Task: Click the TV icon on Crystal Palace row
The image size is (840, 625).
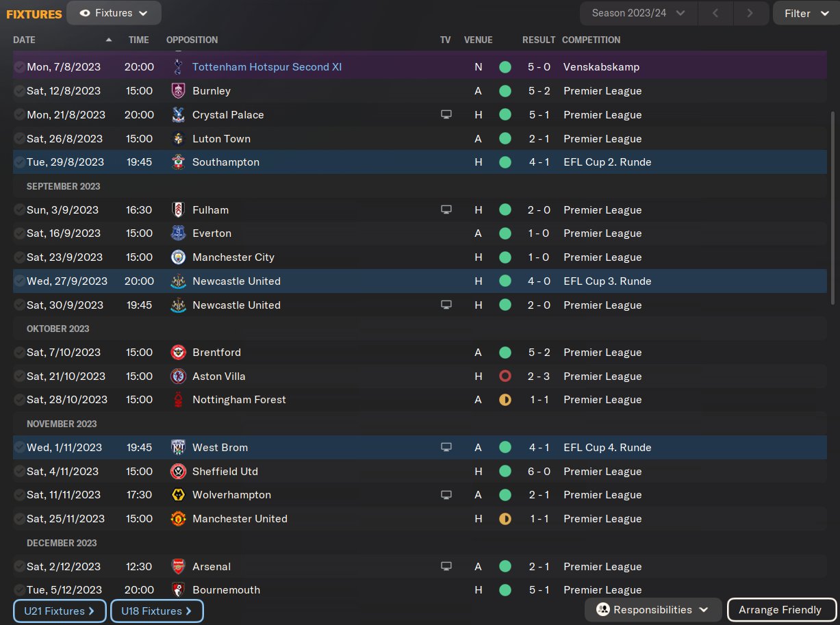Action: coord(446,115)
